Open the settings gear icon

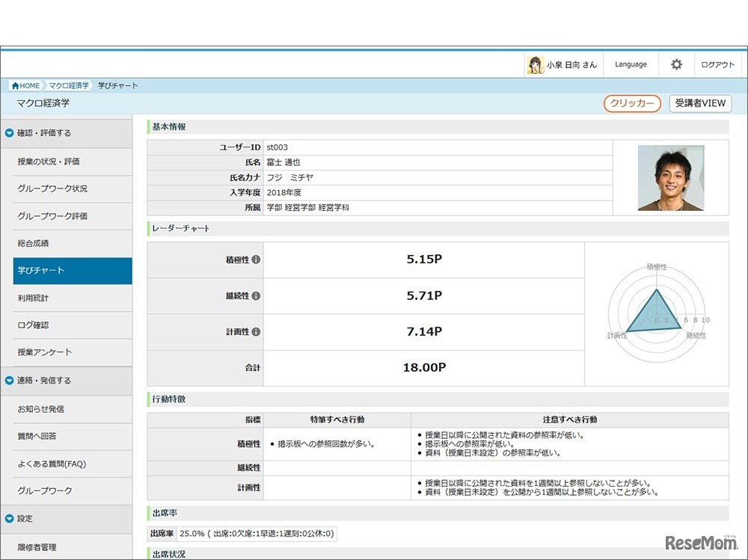[x=676, y=64]
